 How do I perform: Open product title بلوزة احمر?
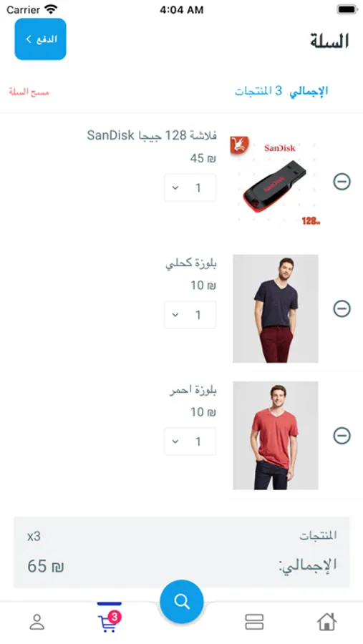(193, 390)
